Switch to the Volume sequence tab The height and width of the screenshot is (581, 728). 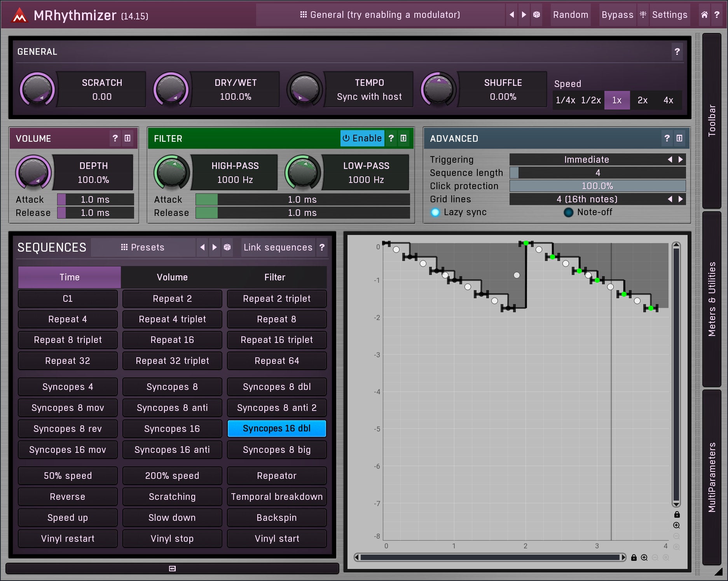tap(172, 277)
